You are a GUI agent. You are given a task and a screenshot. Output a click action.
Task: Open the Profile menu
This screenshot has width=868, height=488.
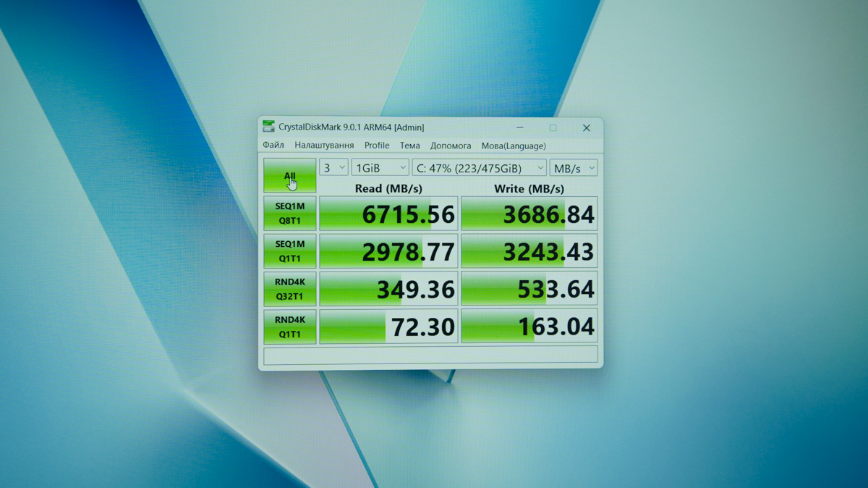coord(377,146)
